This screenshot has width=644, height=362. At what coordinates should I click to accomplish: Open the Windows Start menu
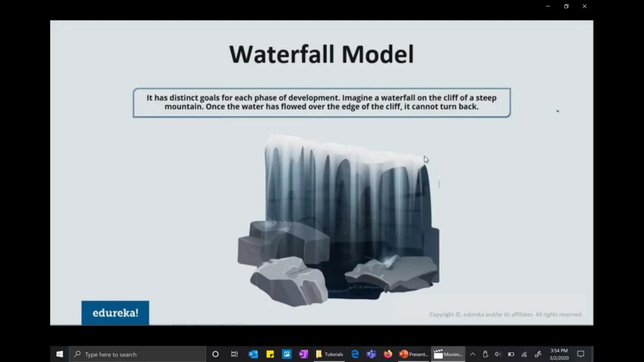(x=59, y=354)
